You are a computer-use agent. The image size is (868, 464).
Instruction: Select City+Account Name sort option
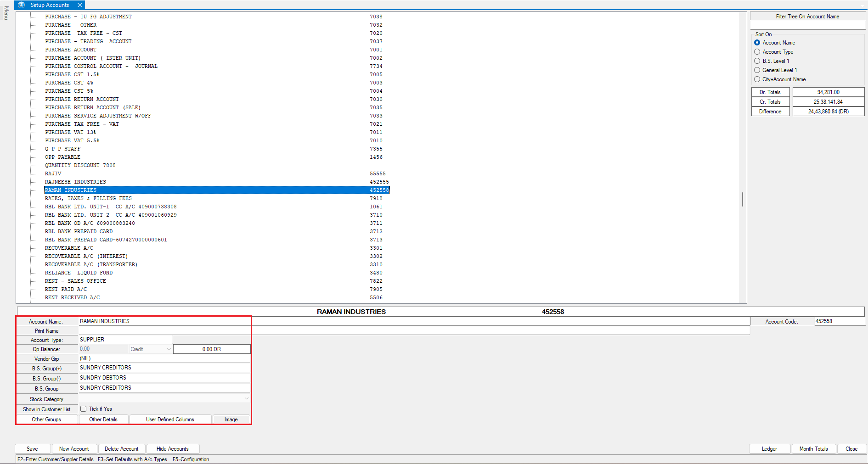click(757, 79)
